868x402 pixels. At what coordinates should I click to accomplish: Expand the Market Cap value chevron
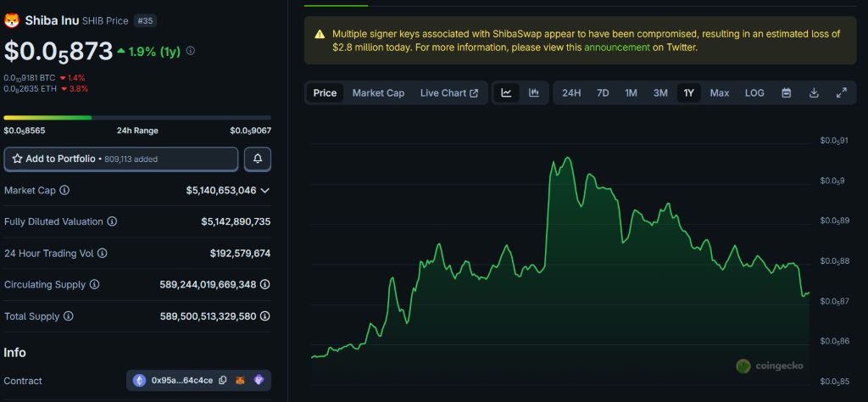[265, 191]
